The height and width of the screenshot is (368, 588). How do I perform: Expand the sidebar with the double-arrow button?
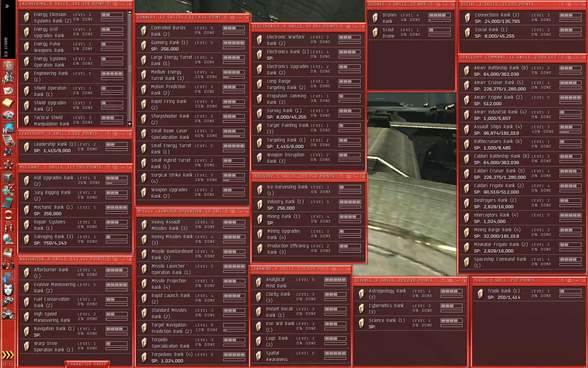[x=7, y=6]
